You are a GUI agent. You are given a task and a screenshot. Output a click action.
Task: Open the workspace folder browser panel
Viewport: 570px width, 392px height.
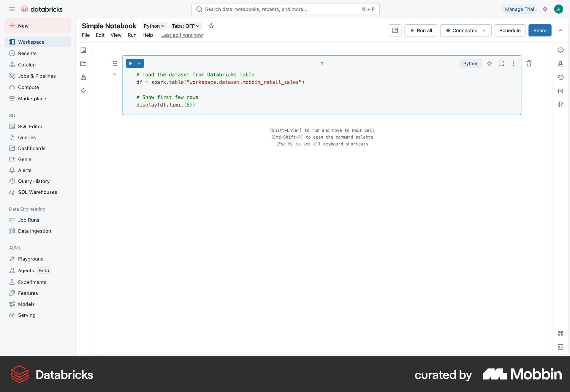click(83, 64)
